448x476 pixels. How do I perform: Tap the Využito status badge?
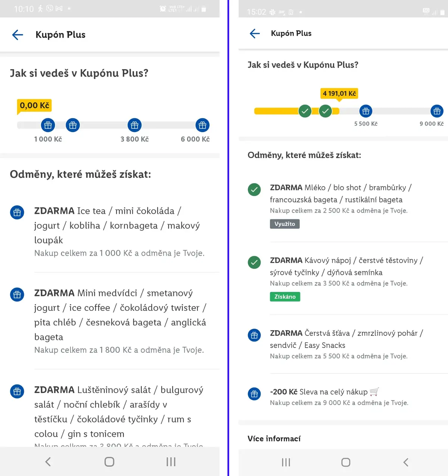coord(285,224)
